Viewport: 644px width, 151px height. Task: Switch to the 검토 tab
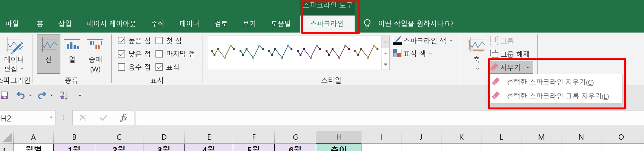pyautogui.click(x=221, y=23)
